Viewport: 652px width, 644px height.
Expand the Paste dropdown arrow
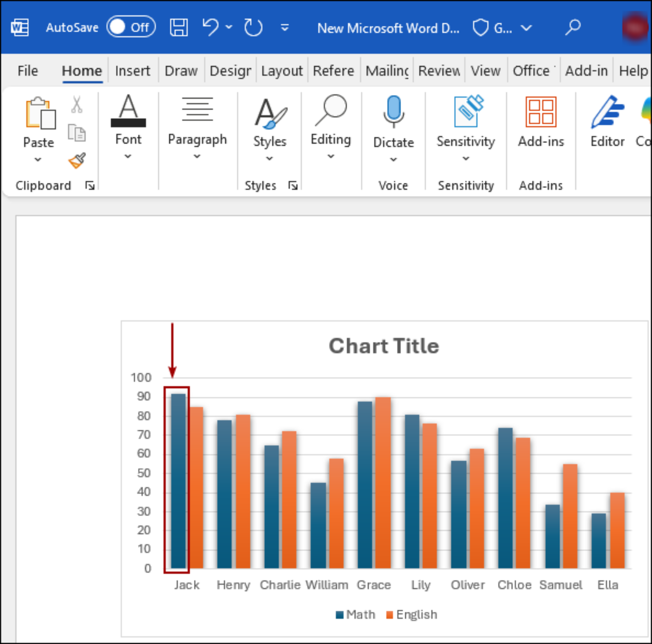tap(38, 160)
